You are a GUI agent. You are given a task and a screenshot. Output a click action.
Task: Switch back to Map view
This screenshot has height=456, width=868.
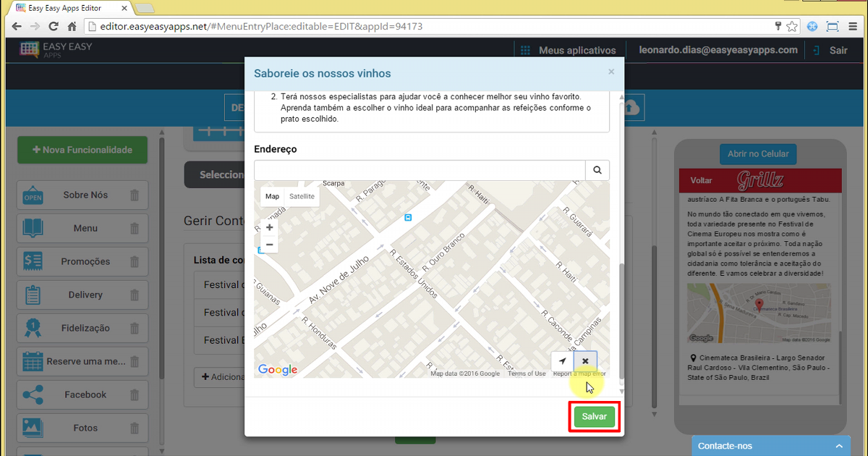click(272, 196)
